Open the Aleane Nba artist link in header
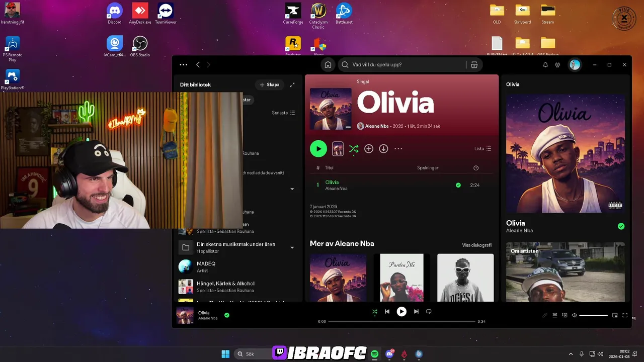The image size is (644, 362). (376, 126)
